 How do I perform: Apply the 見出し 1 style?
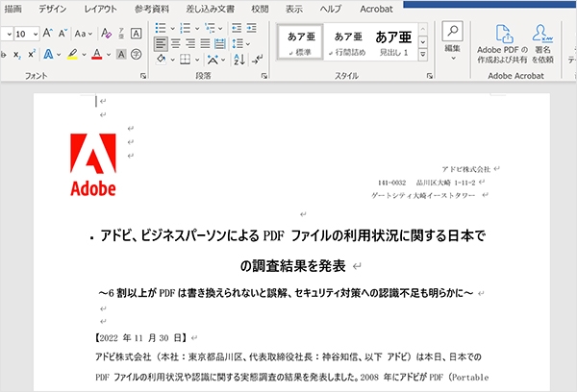pyautogui.click(x=393, y=42)
